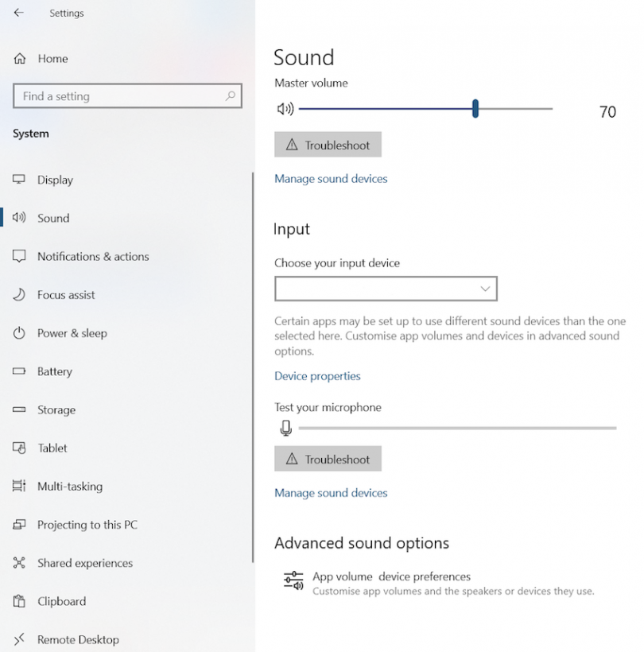
Task: Click the Display icon in the sidebar
Action: click(x=22, y=180)
